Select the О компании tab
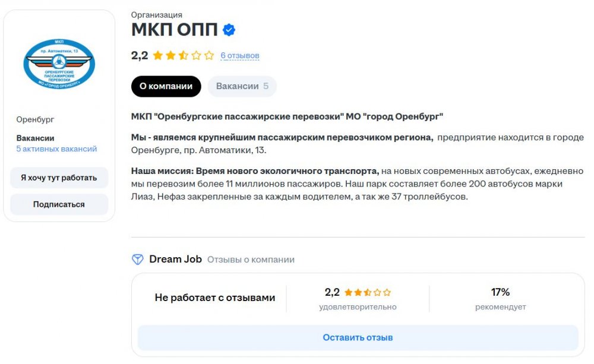The height and width of the screenshot is (364, 594). [166, 86]
